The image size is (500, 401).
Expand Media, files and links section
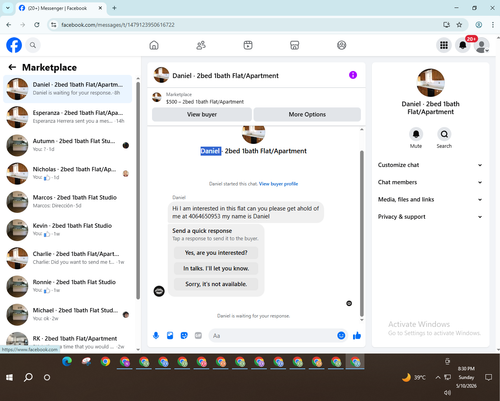point(430,199)
